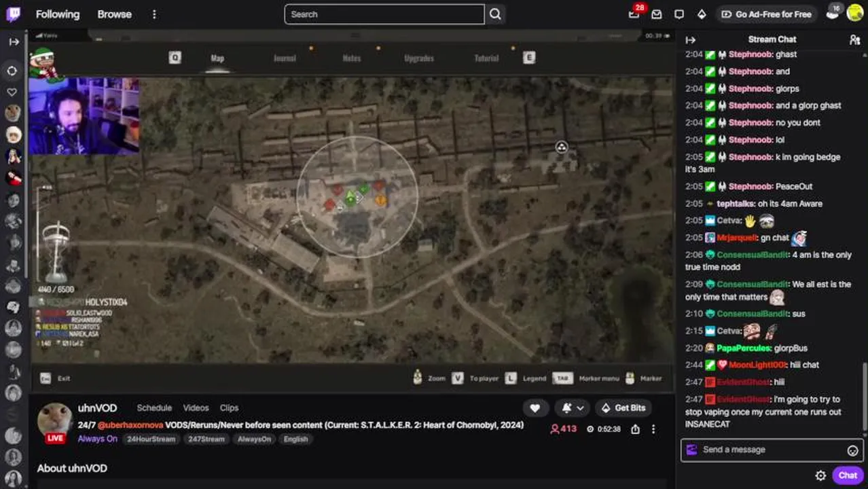Click Stephnoob's username on PeaceOut message
The image size is (868, 489).
[751, 187]
